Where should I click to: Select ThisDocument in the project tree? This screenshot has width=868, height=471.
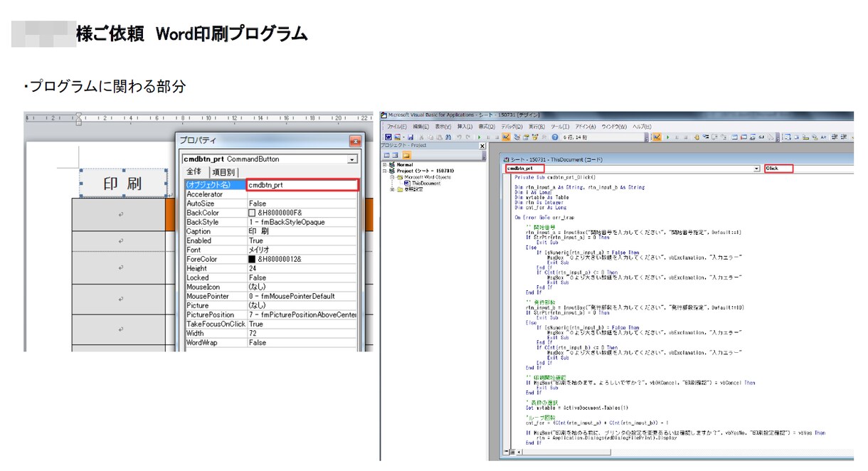point(426,184)
